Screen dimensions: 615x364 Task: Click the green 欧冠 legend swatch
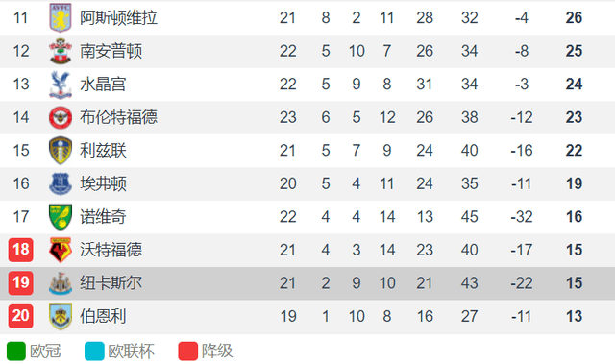[x=16, y=352]
